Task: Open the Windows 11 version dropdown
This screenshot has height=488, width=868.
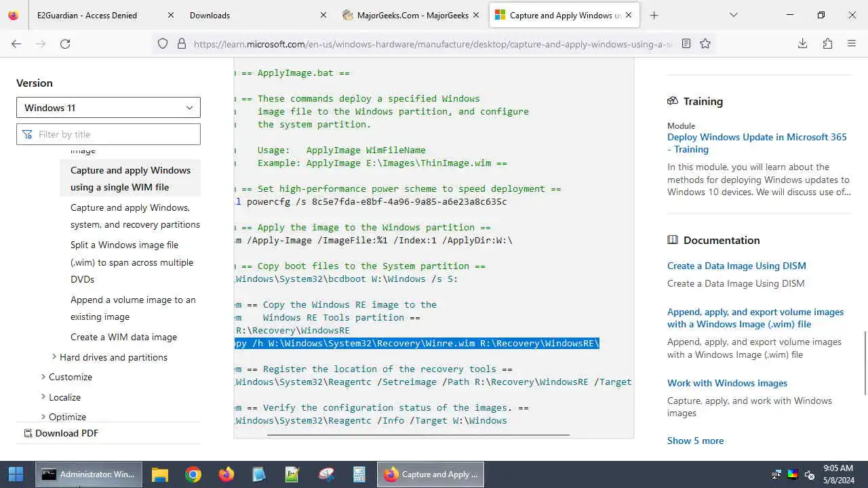Action: [108, 108]
